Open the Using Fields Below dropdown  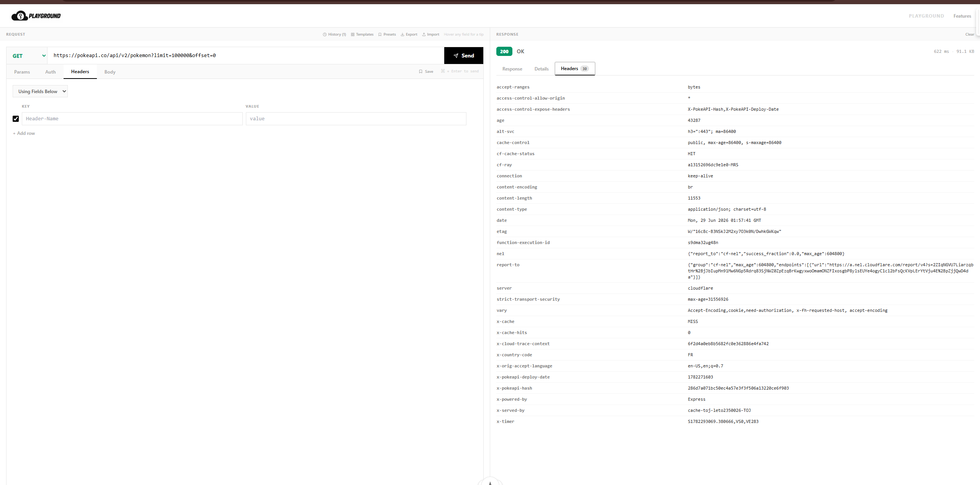[40, 91]
